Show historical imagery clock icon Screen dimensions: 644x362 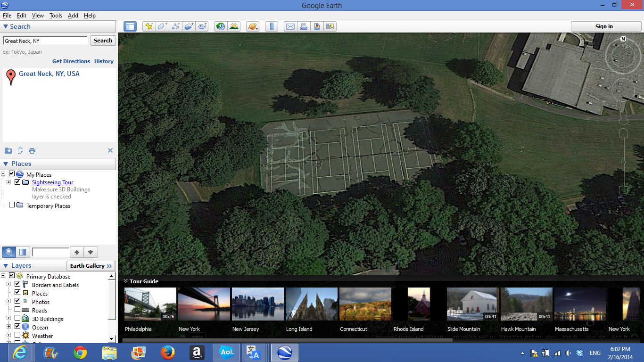tap(220, 26)
